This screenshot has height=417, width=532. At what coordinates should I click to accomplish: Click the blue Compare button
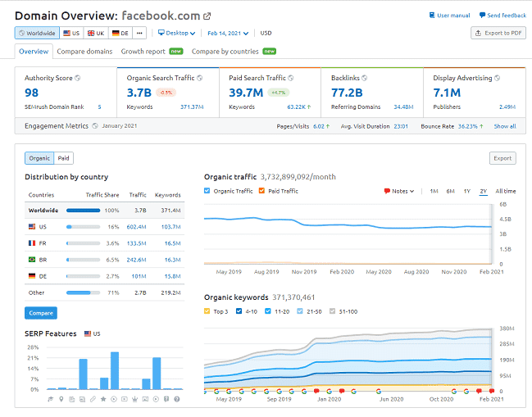[41, 313]
